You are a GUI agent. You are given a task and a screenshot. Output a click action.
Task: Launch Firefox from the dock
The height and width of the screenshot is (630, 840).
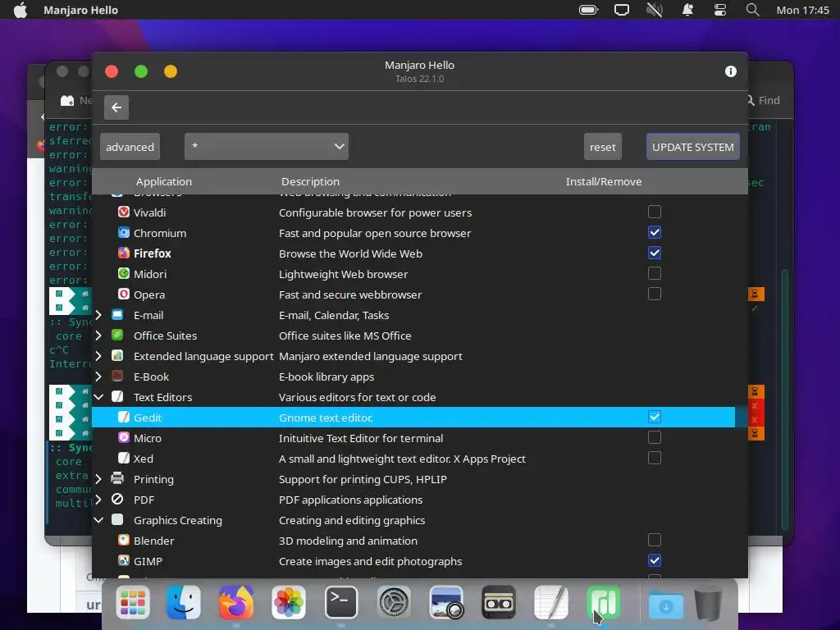(235, 603)
